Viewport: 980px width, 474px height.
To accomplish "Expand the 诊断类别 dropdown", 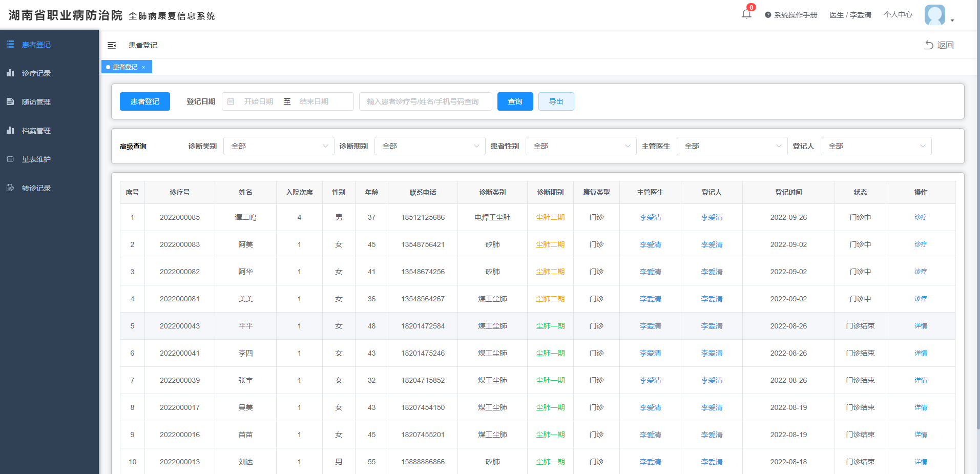I will [x=279, y=146].
